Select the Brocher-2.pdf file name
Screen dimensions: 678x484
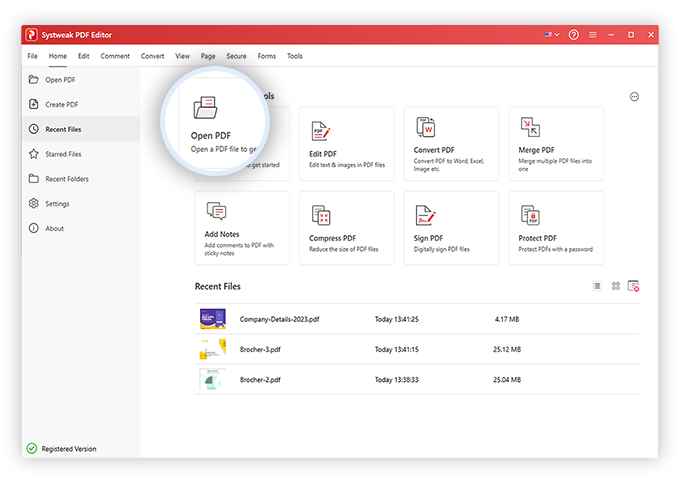(260, 380)
